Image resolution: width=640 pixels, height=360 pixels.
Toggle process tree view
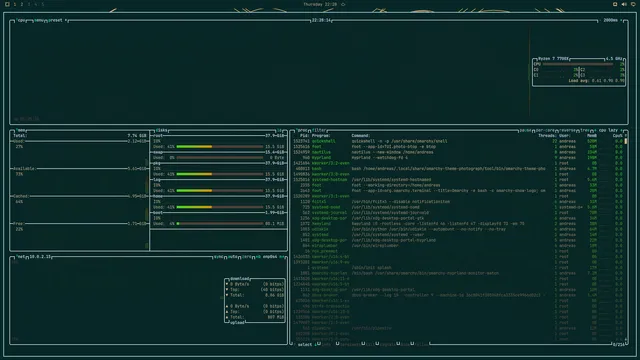585,130
